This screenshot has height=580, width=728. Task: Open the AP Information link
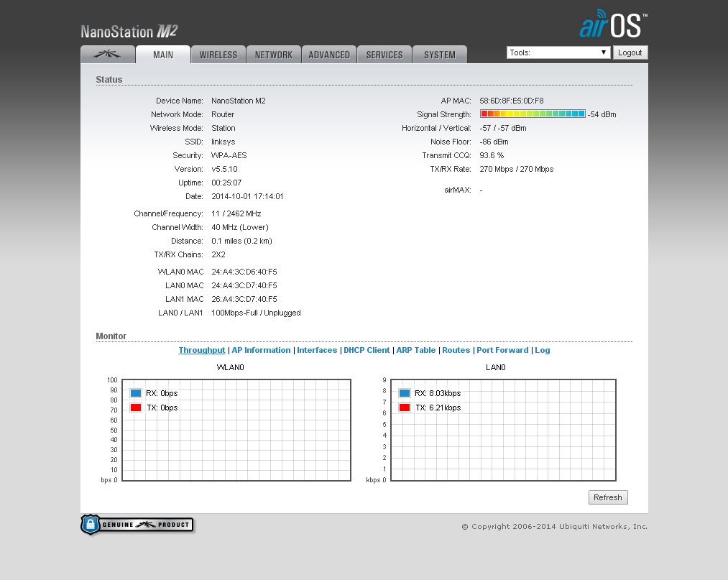(261, 350)
